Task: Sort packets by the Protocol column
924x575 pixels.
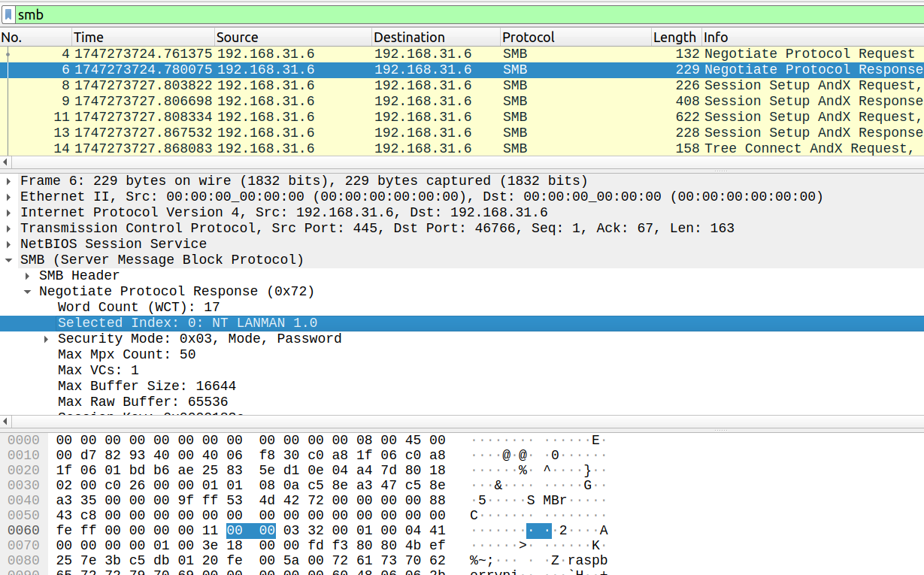Action: tap(576, 38)
